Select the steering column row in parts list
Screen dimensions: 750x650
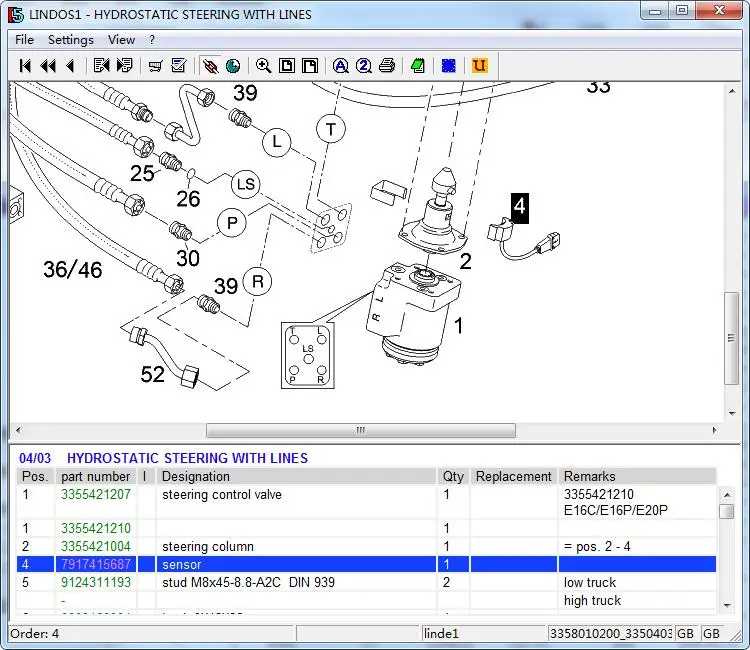pos(207,547)
